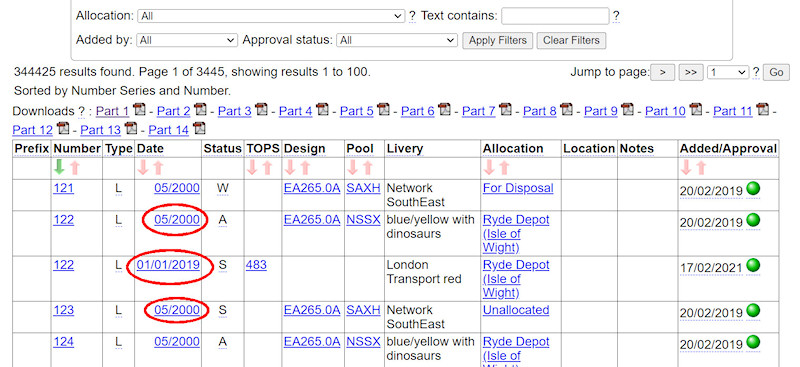
Task: Open the Part 5 PDF download icon
Action: coord(383,109)
